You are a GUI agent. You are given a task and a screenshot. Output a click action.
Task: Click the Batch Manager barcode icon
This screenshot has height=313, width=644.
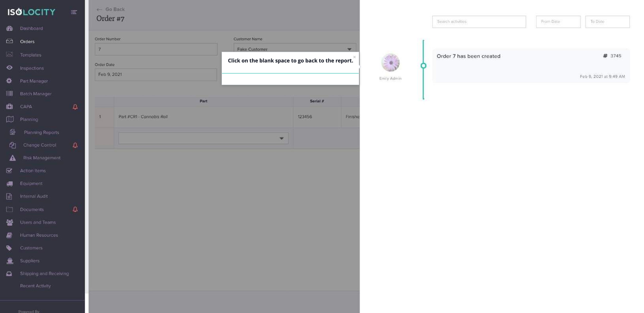click(10, 94)
